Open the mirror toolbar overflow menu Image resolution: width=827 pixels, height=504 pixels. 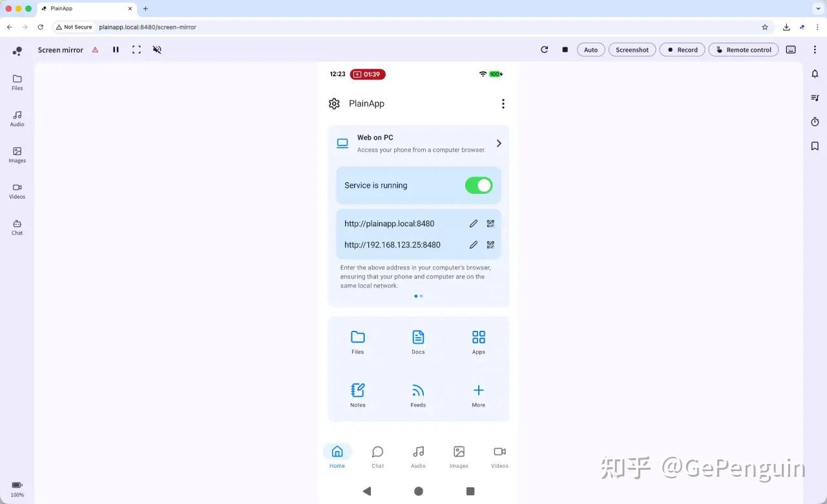[x=815, y=50]
